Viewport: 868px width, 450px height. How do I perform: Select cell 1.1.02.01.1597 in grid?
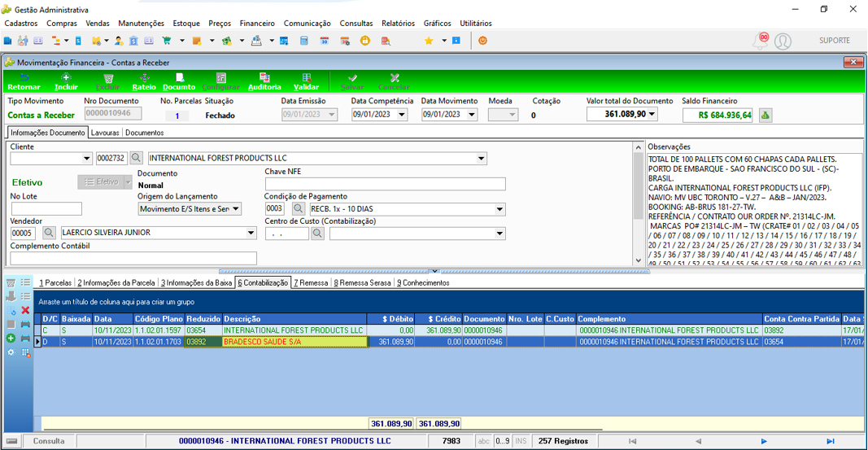click(159, 330)
